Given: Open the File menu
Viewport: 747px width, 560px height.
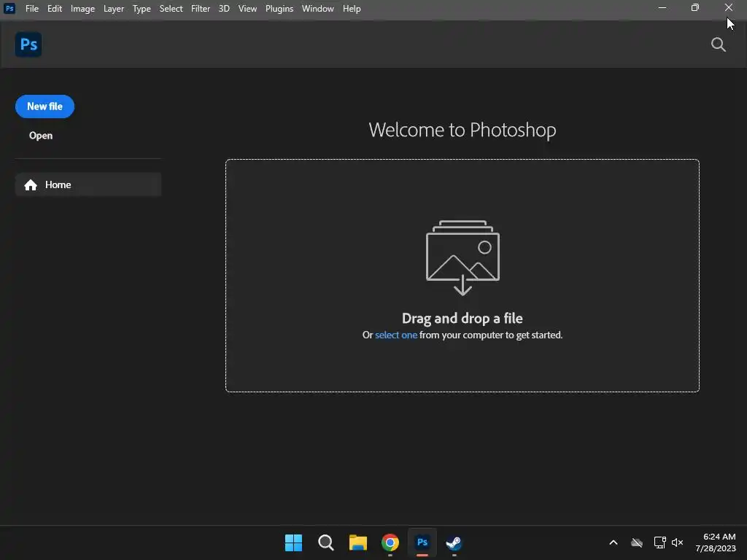Looking at the screenshot, I should 32,9.
